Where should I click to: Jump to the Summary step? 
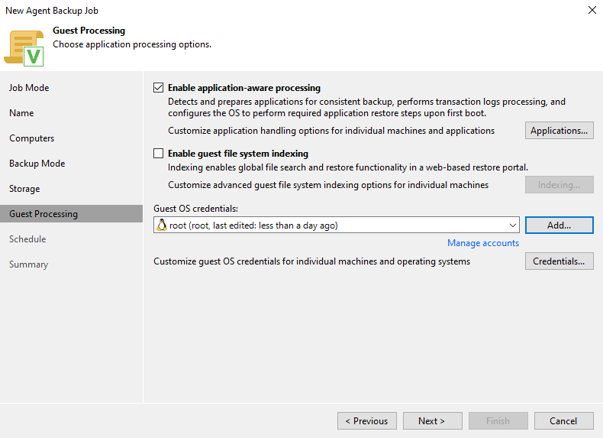point(28,265)
